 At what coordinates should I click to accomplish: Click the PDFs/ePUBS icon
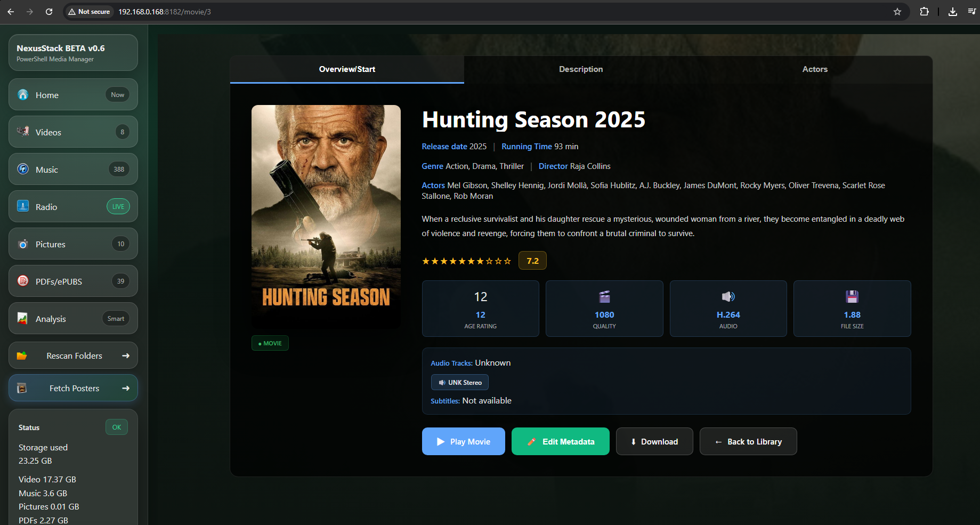click(23, 281)
